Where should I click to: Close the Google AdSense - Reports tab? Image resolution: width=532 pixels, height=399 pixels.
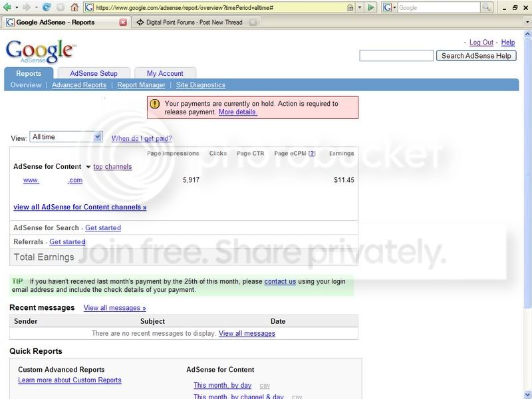click(123, 23)
